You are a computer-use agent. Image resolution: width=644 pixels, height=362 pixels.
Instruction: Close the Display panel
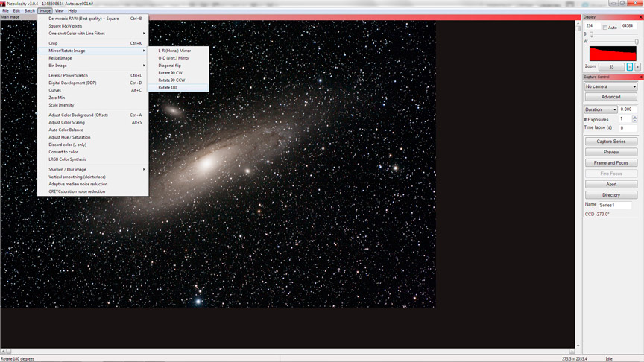[x=640, y=16]
